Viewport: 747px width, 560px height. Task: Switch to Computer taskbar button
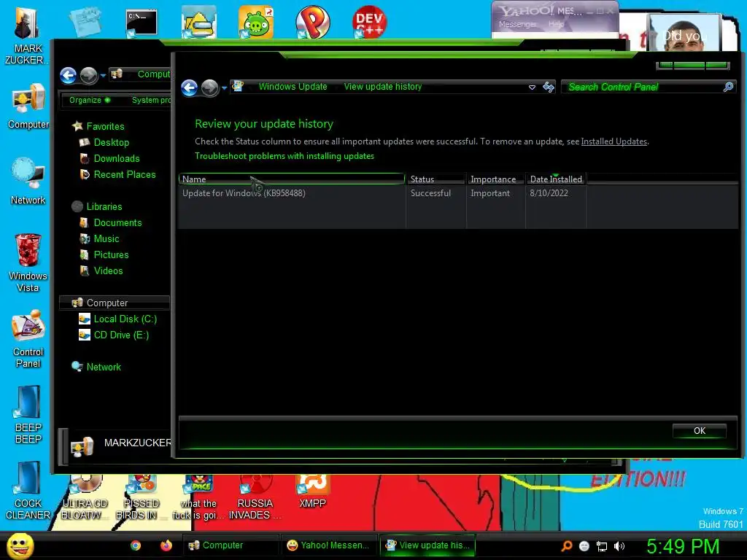(x=231, y=545)
